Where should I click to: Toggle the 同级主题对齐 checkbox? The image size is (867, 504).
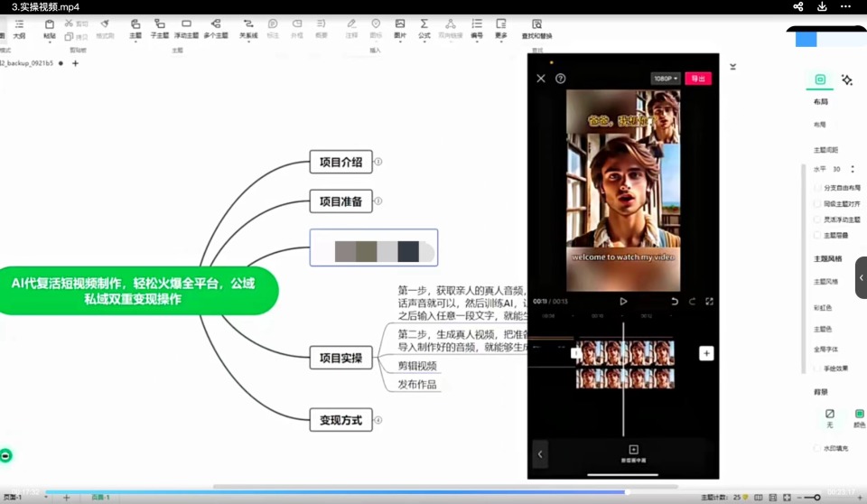[x=817, y=204]
